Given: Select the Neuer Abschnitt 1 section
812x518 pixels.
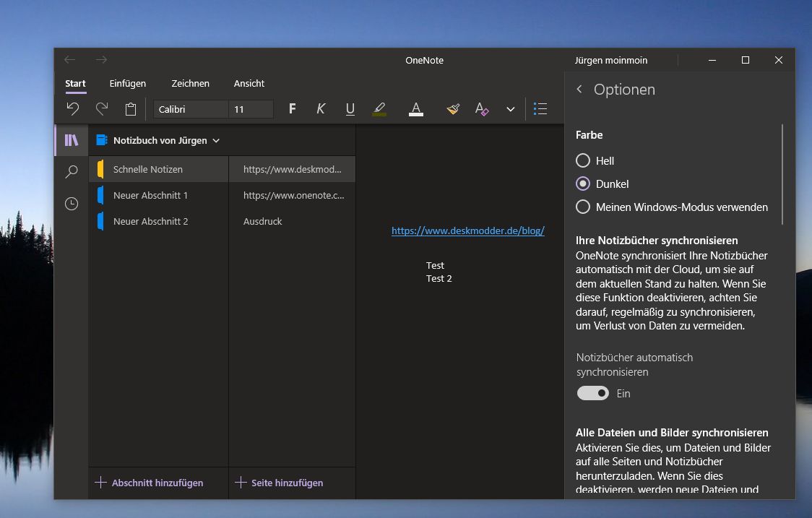Looking at the screenshot, I should tap(159, 195).
